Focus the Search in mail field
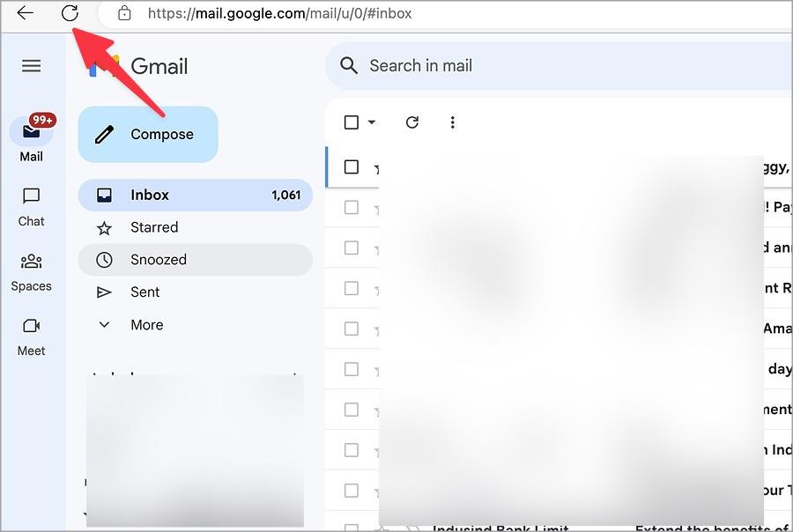Viewport: 793px width, 532px height. (559, 66)
